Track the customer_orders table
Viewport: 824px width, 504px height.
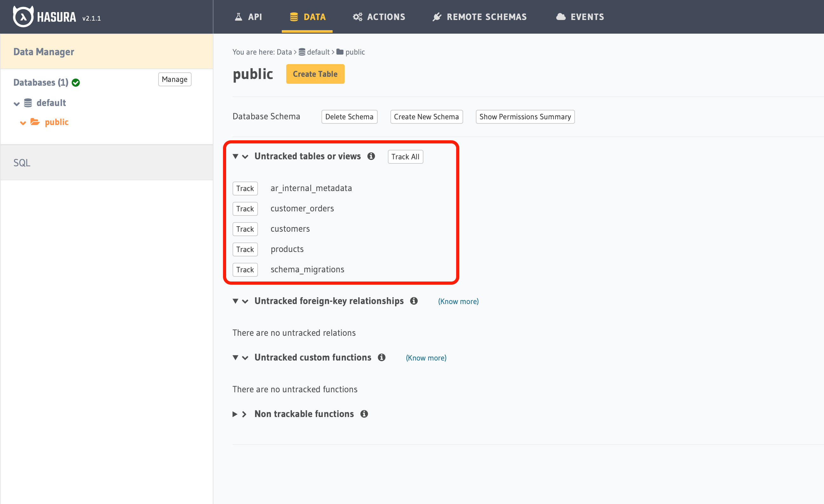point(245,209)
